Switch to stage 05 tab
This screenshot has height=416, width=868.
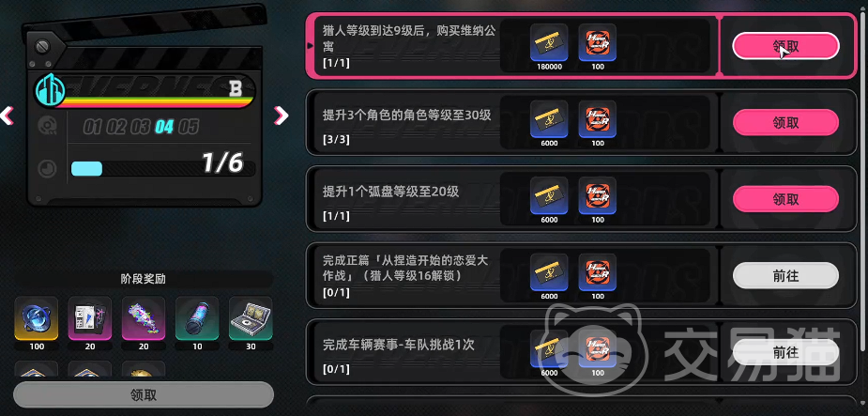(x=189, y=127)
